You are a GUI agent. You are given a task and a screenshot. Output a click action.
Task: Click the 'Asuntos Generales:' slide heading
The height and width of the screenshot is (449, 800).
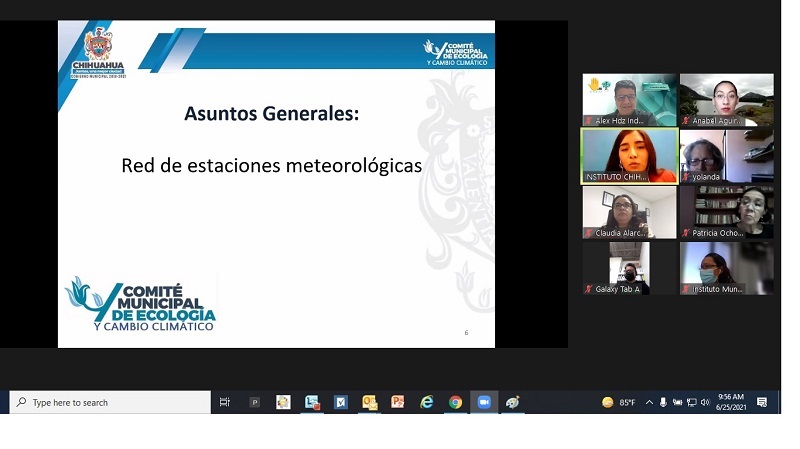point(271,113)
